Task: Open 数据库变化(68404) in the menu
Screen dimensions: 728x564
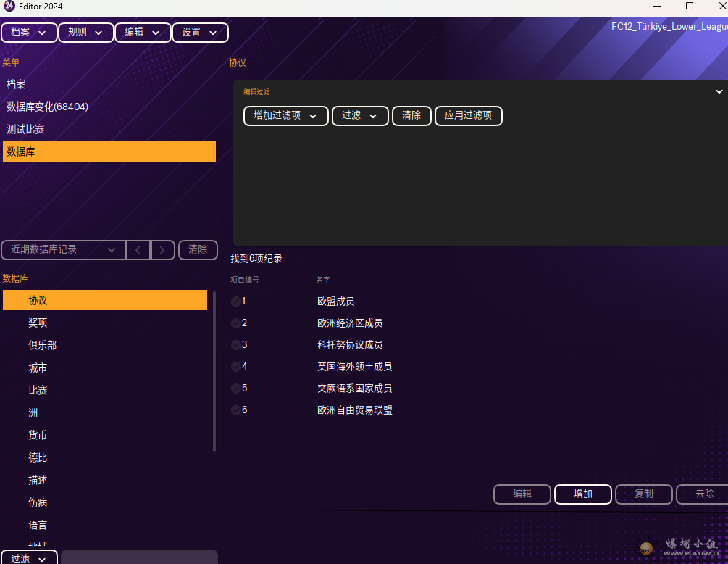Action: [x=48, y=107]
